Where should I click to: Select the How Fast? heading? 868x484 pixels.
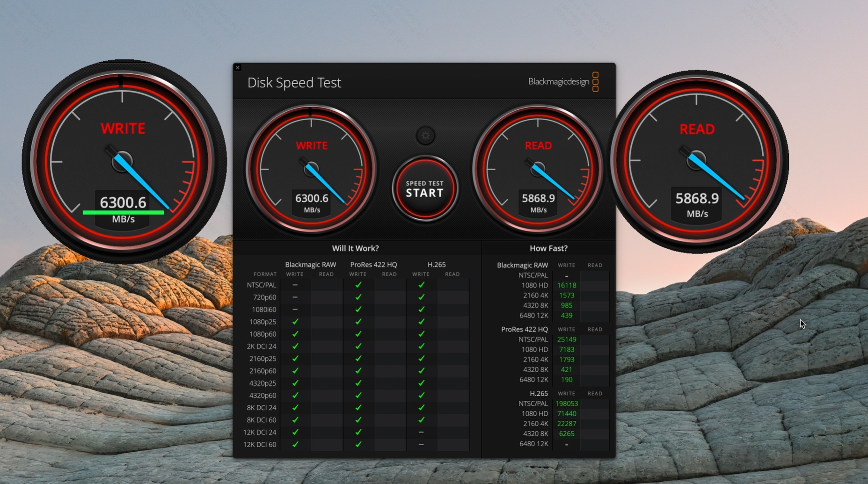[548, 248]
